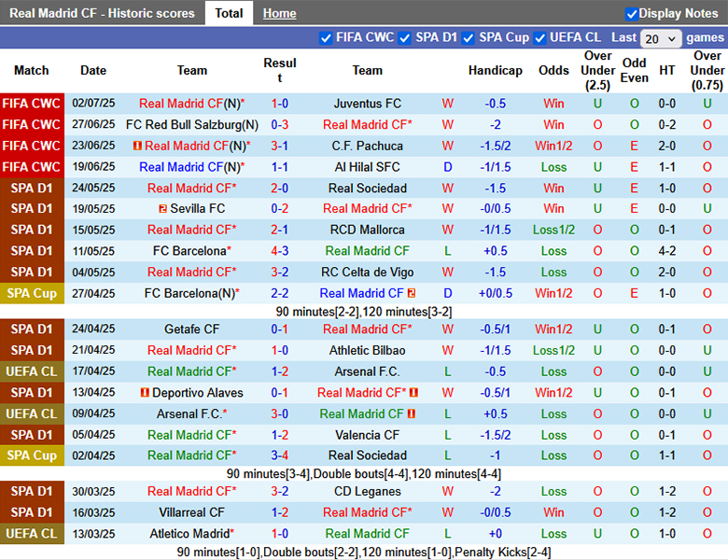The width and height of the screenshot is (728, 560).
Task: Click red card icon beside Real Madrid vs Pachuca
Action: pos(137,146)
